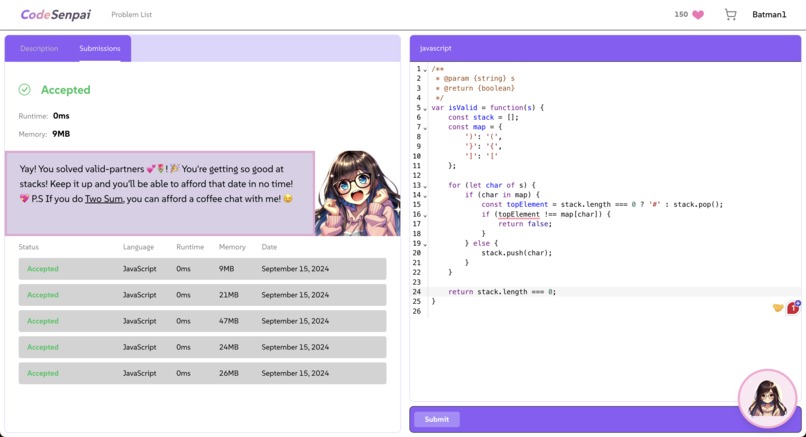Click the red notification badge in editor
Viewport: 806px width, 437px height.
(793, 307)
